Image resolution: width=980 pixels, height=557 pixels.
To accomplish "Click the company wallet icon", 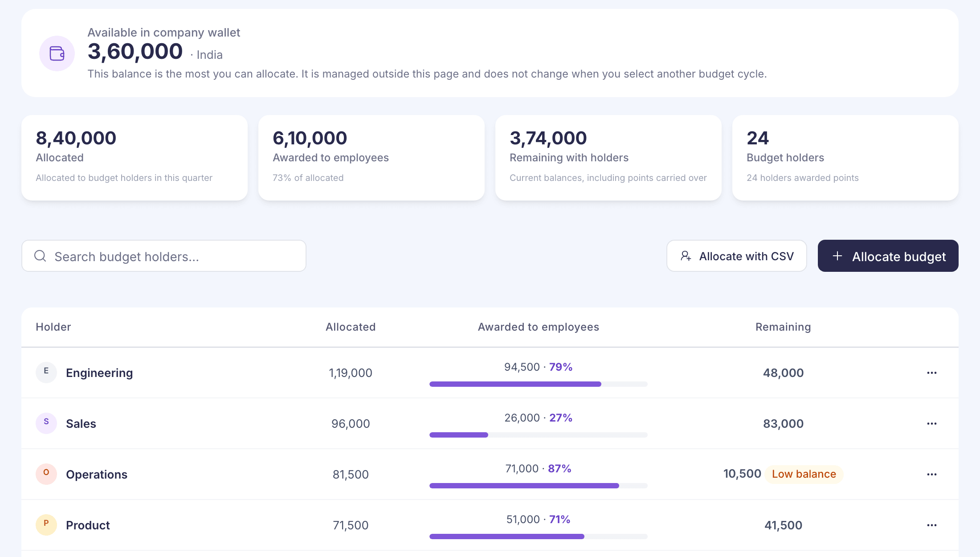I will click(x=57, y=53).
